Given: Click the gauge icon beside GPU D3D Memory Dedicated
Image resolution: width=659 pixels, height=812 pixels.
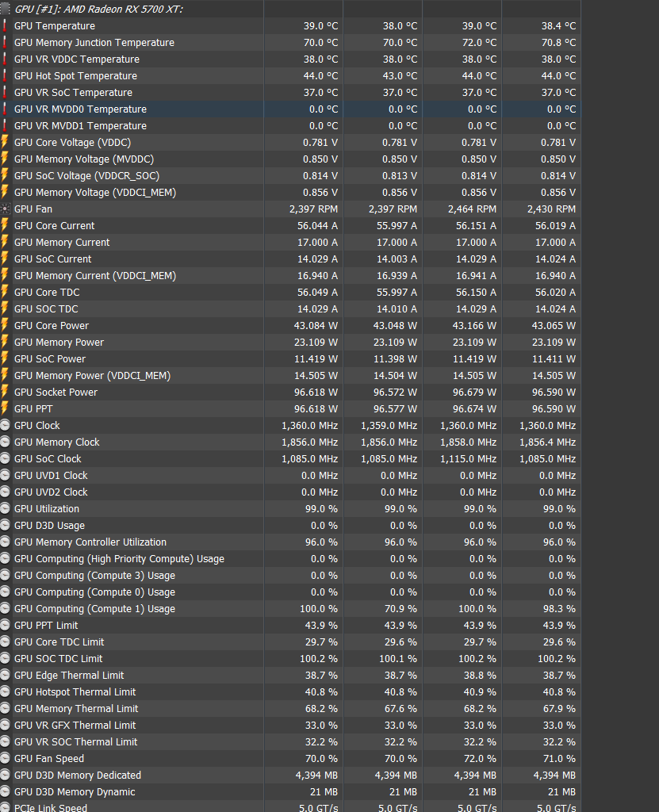Looking at the screenshot, I should pos(5,776).
